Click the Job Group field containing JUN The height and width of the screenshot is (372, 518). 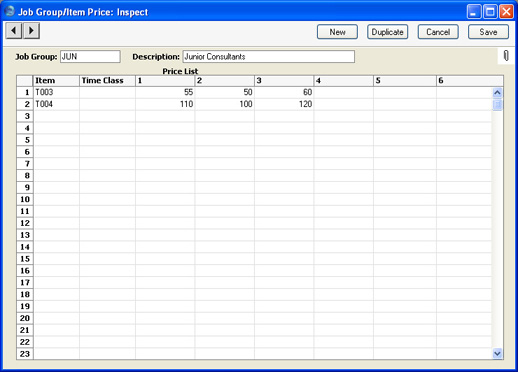tap(90, 57)
